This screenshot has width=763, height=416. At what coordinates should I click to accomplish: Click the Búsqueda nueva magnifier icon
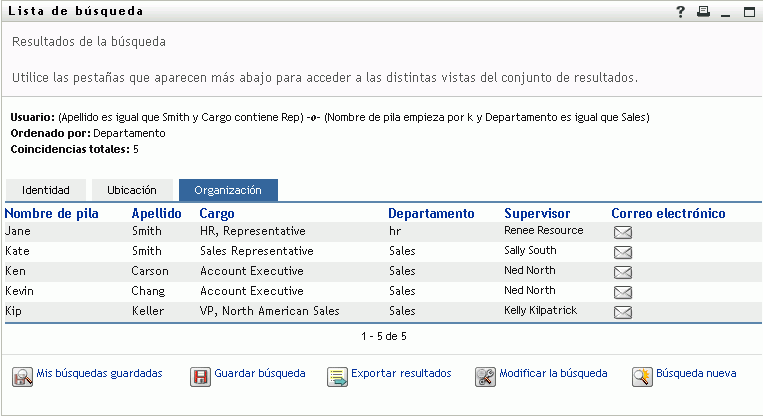642,376
